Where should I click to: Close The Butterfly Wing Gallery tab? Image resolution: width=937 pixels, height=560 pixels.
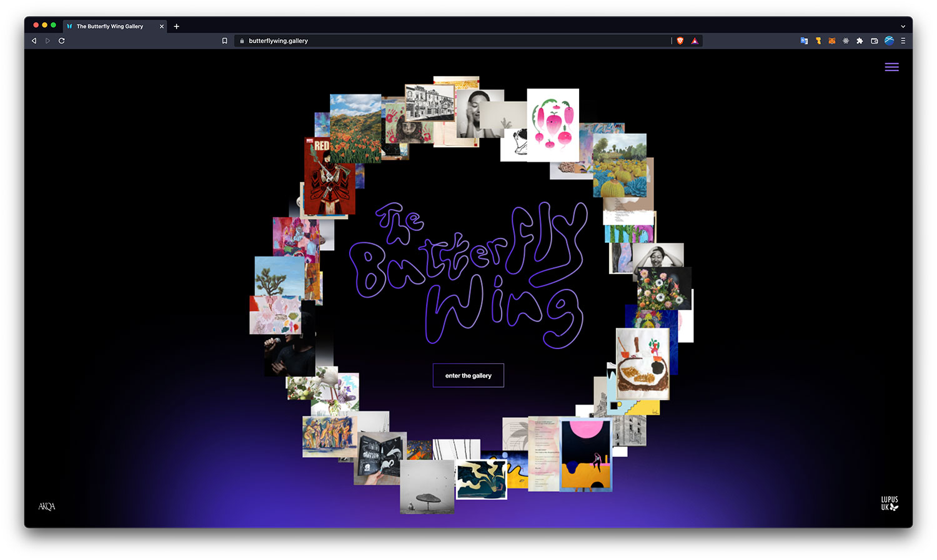pos(162,26)
